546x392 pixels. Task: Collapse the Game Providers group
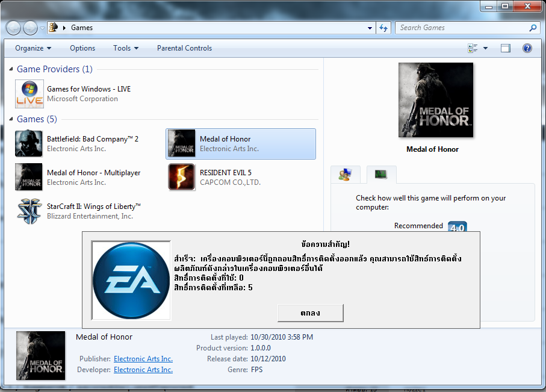[12, 69]
